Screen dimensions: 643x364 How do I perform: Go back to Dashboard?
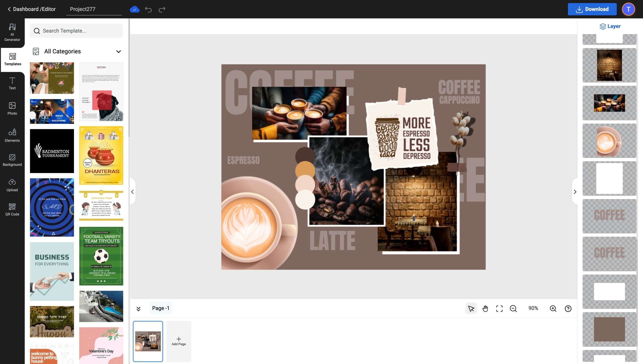click(x=32, y=9)
